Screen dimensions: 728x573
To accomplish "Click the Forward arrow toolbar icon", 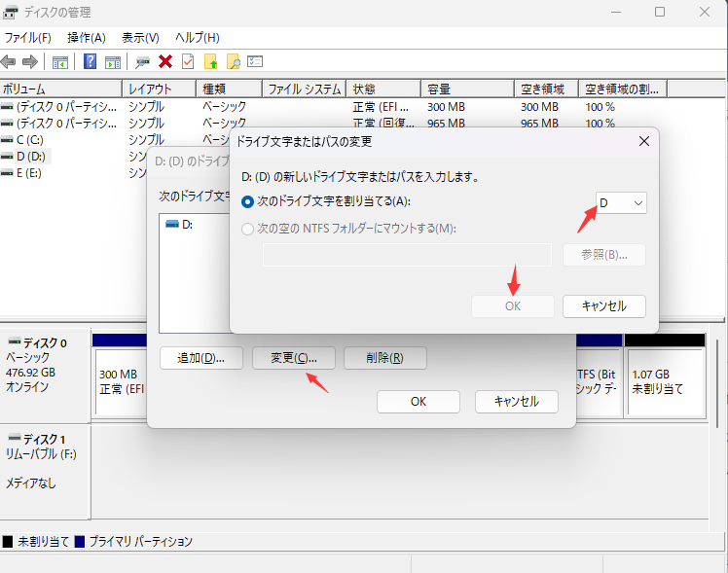I will [x=29, y=61].
